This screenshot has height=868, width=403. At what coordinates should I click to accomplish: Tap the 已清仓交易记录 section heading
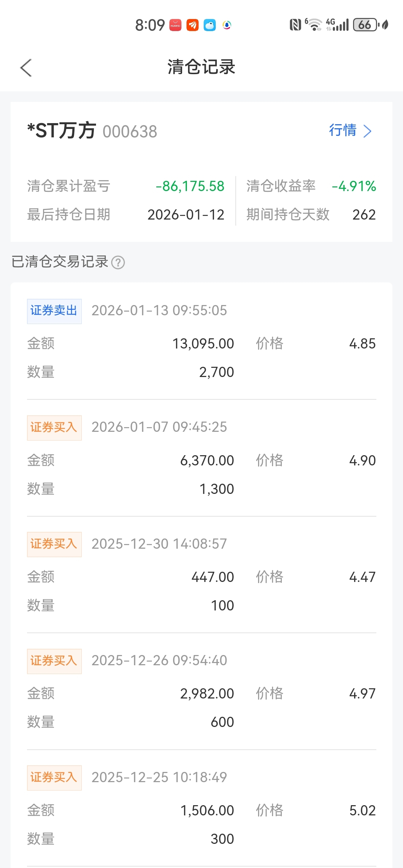(x=60, y=262)
